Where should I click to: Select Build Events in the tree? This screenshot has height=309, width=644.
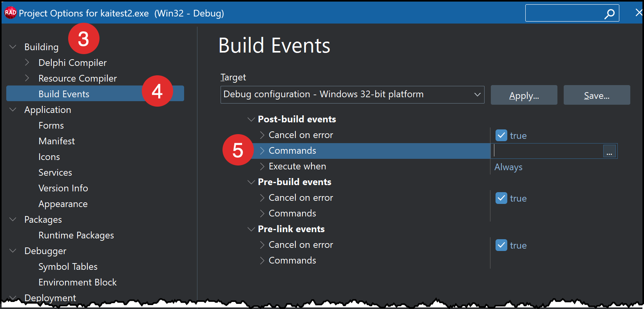95,94
